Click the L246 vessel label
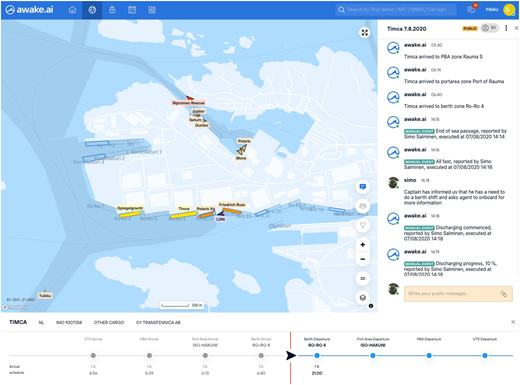520x385 pixels. click(220, 219)
